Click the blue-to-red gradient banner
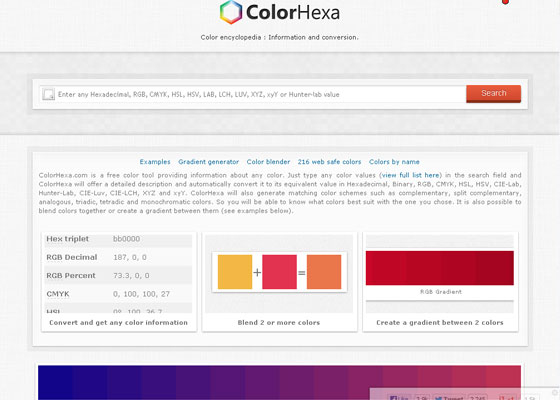Screen dimensions: 560x400 pyautogui.click(x=279, y=382)
